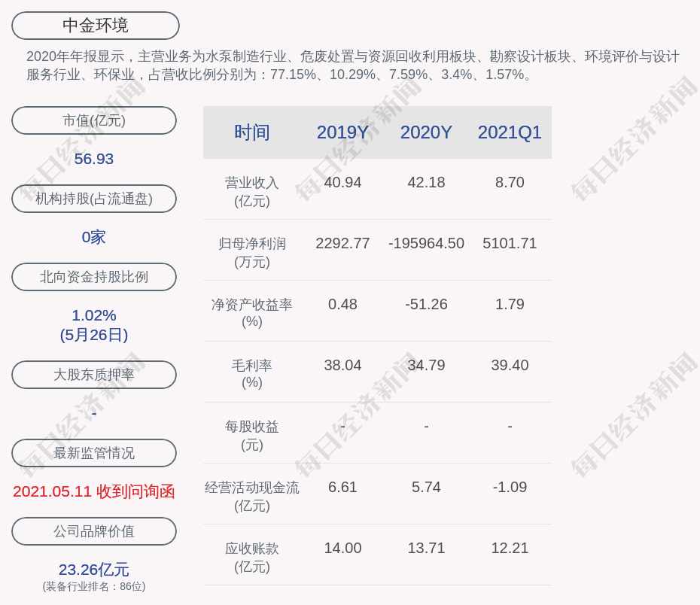Click the 中金环境 company name pill
Viewport: 700px width, 605px height.
(95, 26)
